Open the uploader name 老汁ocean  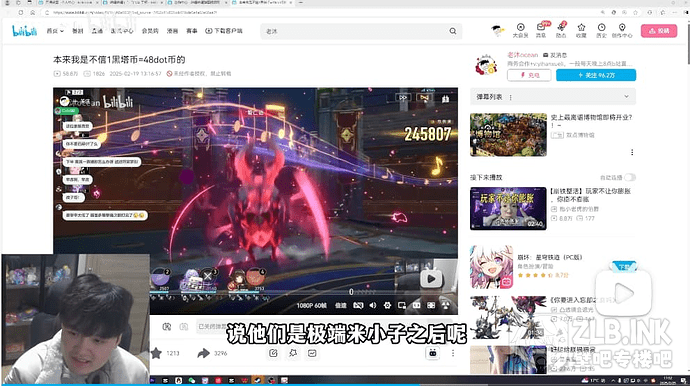coord(522,55)
